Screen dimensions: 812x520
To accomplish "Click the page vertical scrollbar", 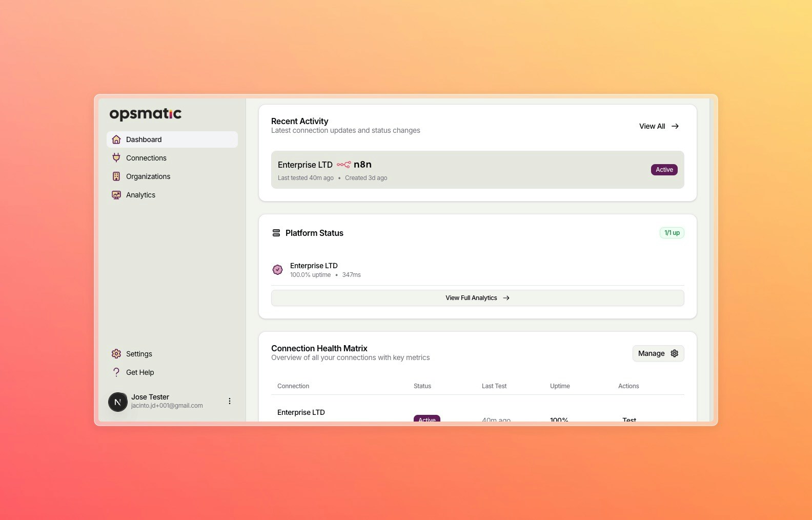I will point(712,260).
